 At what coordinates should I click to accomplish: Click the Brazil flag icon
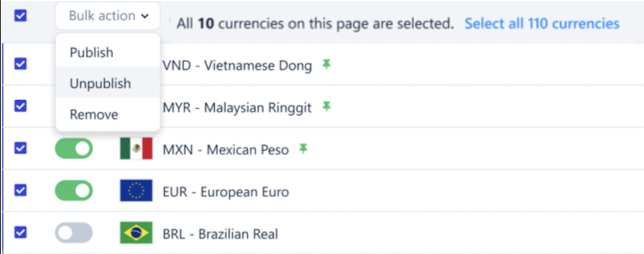(136, 233)
